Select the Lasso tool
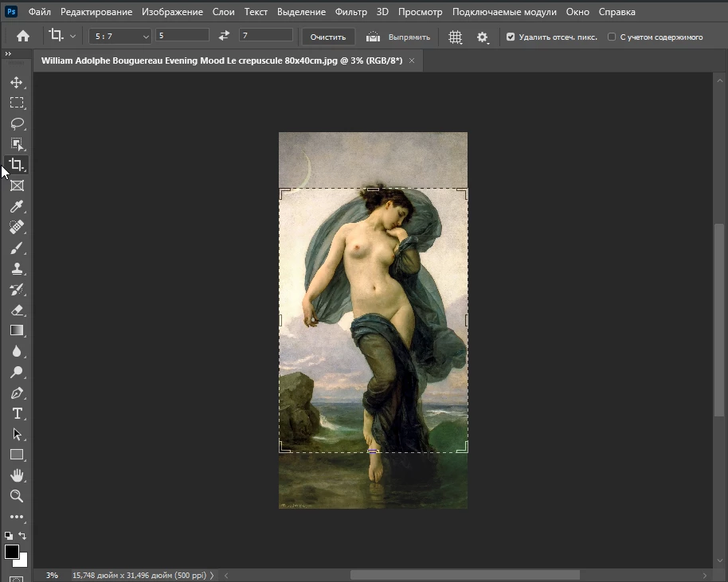 pos(16,123)
